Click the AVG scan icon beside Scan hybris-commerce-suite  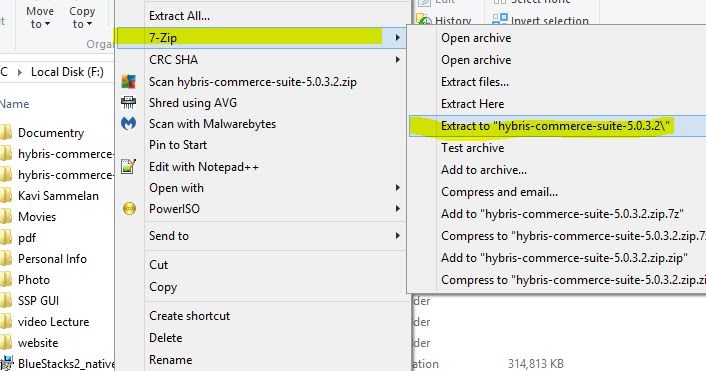(x=128, y=81)
